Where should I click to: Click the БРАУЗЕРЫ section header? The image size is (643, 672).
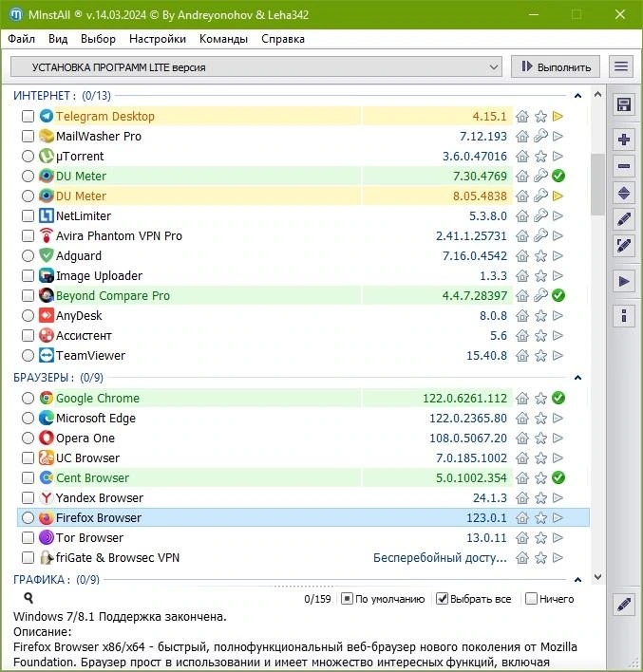(x=58, y=378)
